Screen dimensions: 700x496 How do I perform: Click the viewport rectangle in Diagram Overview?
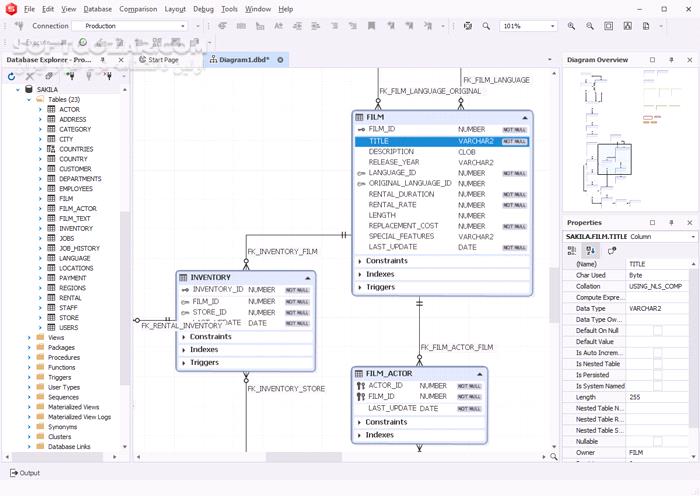point(614,159)
